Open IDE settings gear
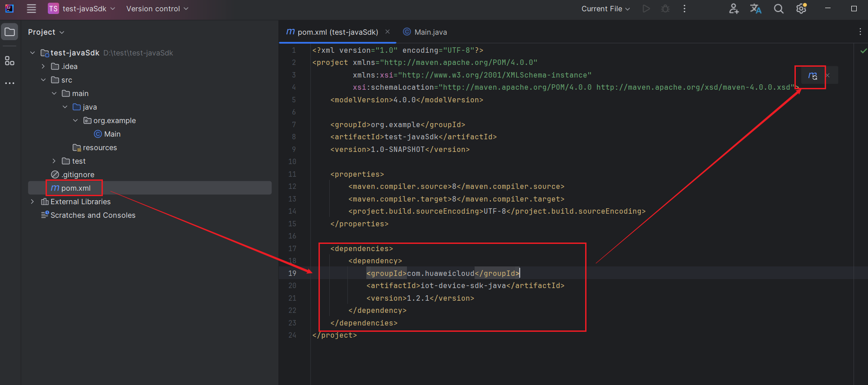Screen dimensions: 868x385 [x=801, y=9]
